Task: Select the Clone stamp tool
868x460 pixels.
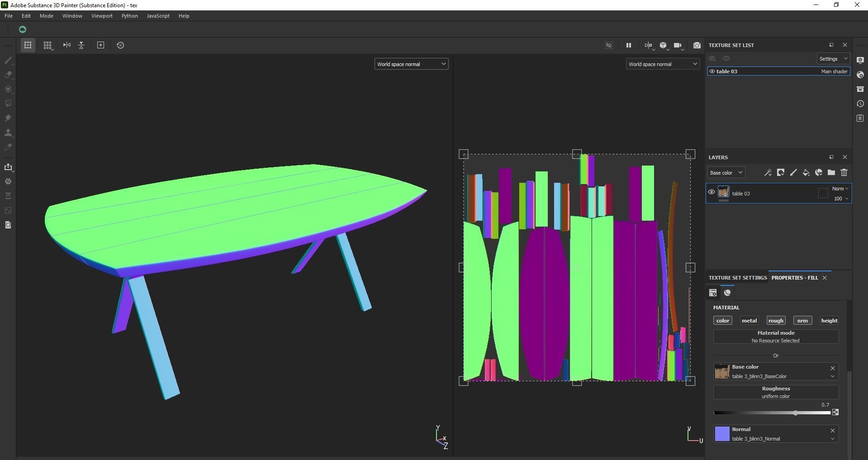Action: 8,133
